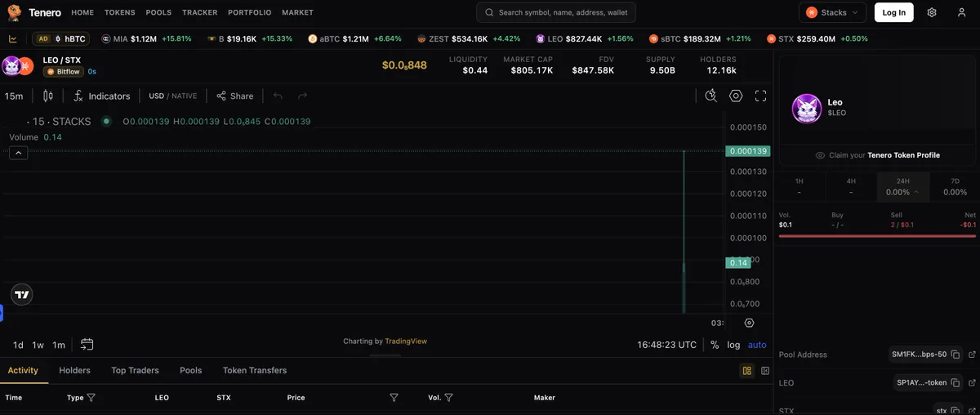Screen dimensions: 980x415
Task: Open Pool Address in external explorer
Action: coord(971,355)
